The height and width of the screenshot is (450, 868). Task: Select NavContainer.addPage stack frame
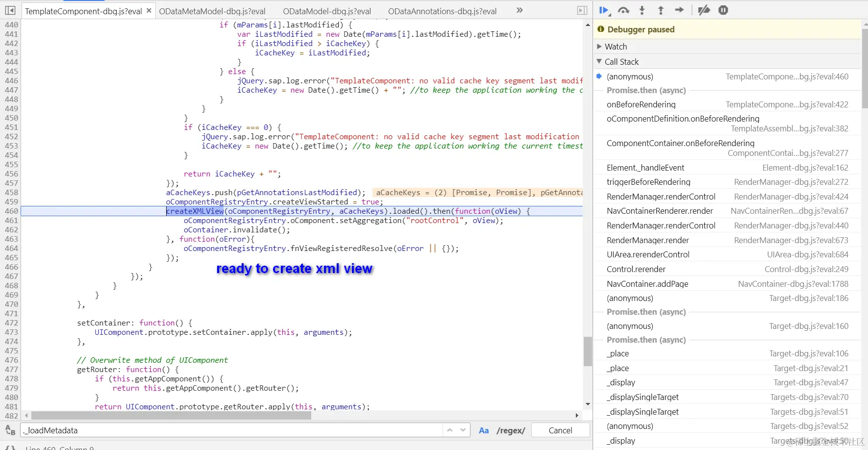[727, 284]
